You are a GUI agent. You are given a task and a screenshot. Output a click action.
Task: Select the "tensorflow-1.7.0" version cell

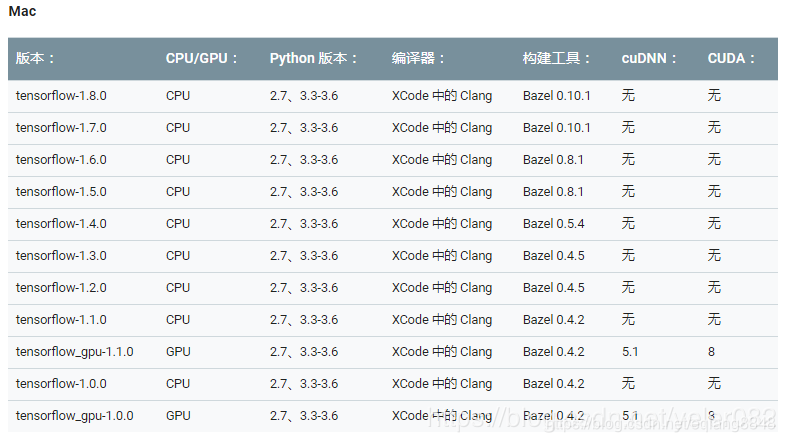[x=61, y=128]
